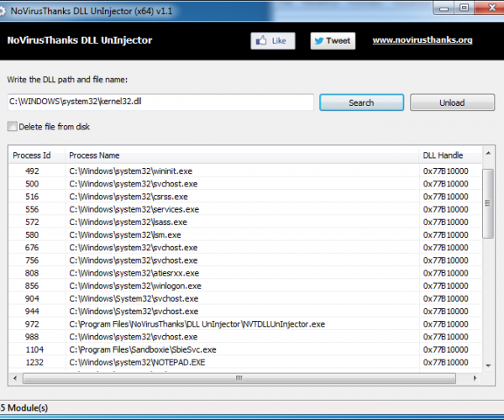Open the www.novirusthanks.org link
504x420 pixels.
pyautogui.click(x=423, y=40)
